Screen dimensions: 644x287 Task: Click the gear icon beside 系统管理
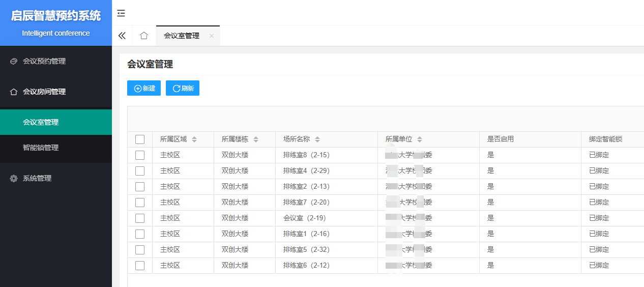14,179
